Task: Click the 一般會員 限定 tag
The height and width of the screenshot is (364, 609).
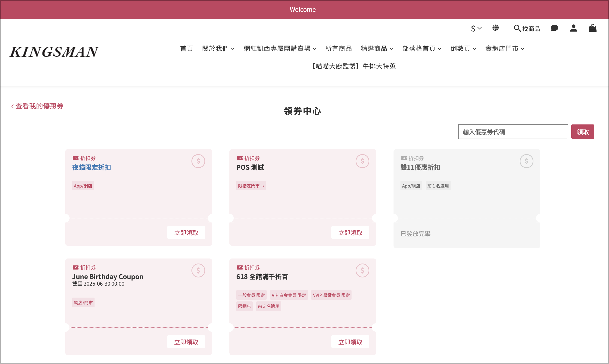Action: point(251,295)
